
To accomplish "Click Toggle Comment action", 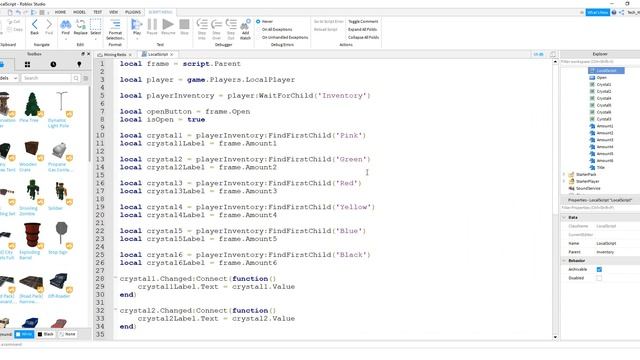I will pos(363,21).
